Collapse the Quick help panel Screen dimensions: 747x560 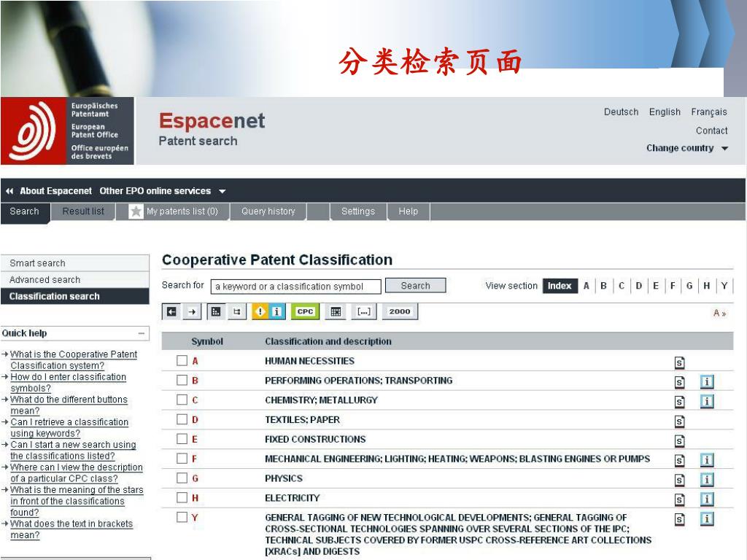pos(142,333)
